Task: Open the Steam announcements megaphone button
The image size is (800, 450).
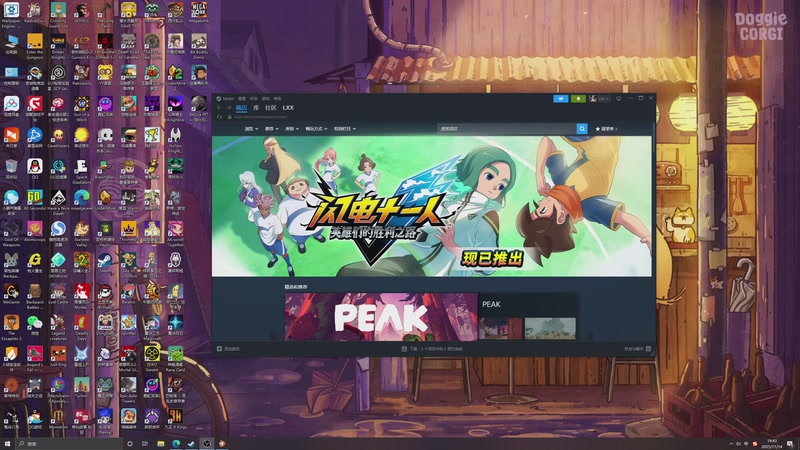Action: pyautogui.click(x=560, y=98)
